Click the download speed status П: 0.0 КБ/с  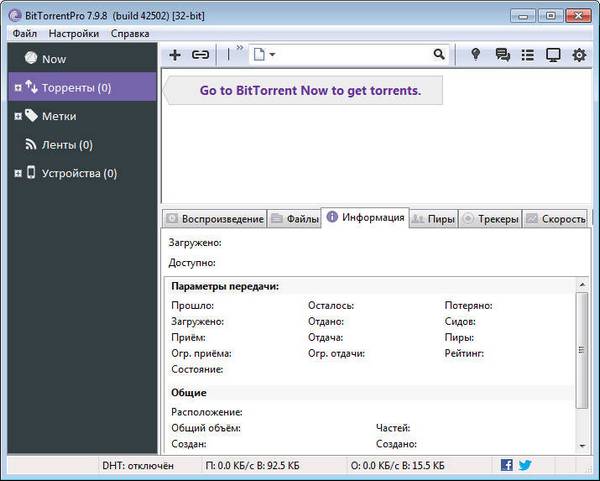252,466
